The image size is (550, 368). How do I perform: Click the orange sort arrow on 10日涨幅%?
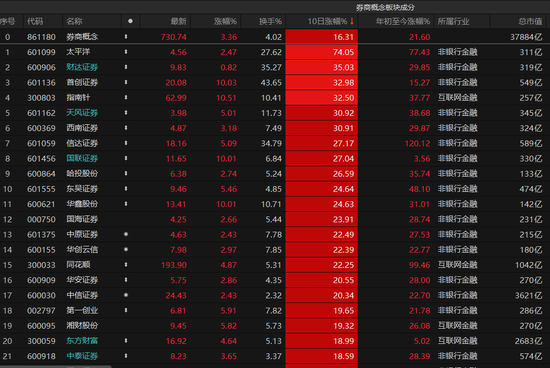pos(352,21)
